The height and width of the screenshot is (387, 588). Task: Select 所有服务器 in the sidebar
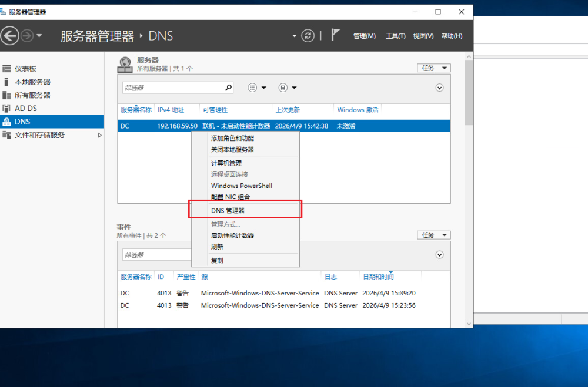click(x=32, y=95)
